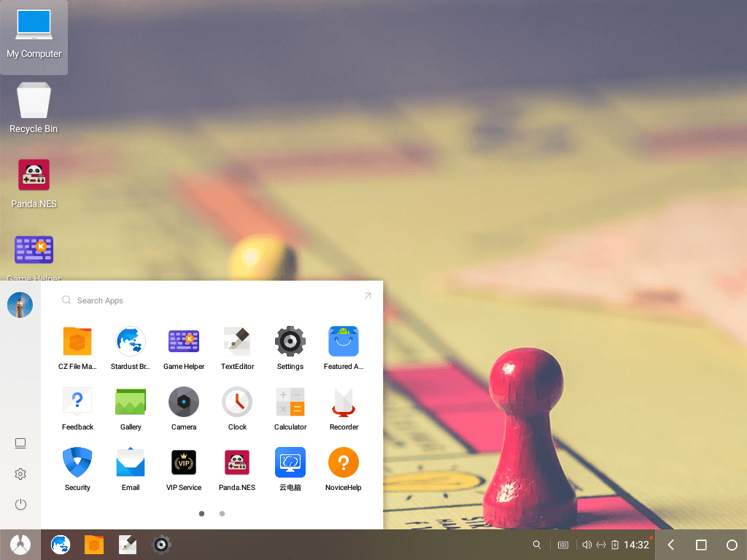The height and width of the screenshot is (560, 747).
Task: Open the Email app
Action: pyautogui.click(x=130, y=462)
